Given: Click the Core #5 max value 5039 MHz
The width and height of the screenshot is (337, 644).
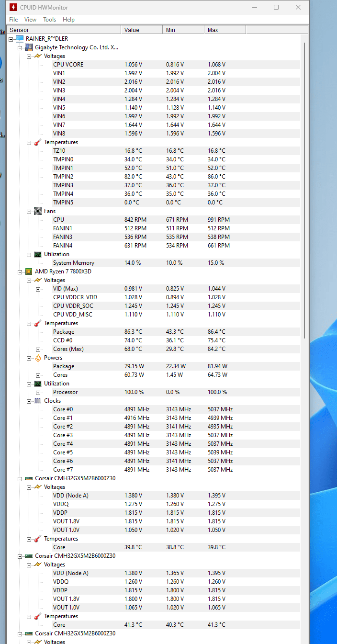Looking at the screenshot, I should (220, 452).
